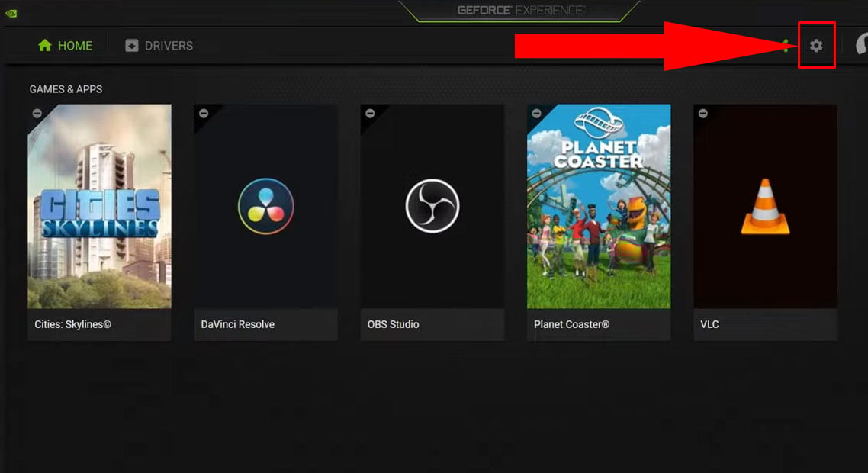The image size is (868, 473).
Task: Switch to the HOME tab
Action: click(x=66, y=46)
